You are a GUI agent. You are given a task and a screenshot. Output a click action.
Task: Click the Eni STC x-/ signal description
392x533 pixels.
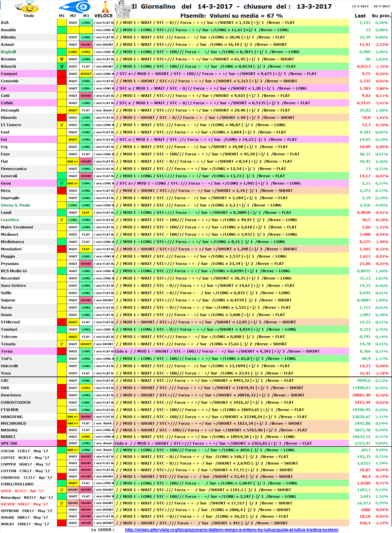click(x=232, y=139)
